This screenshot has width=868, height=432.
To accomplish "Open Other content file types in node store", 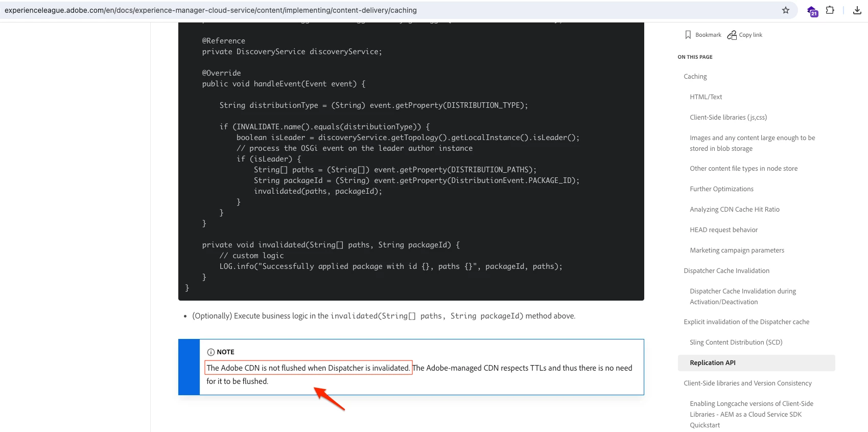I will coord(743,169).
